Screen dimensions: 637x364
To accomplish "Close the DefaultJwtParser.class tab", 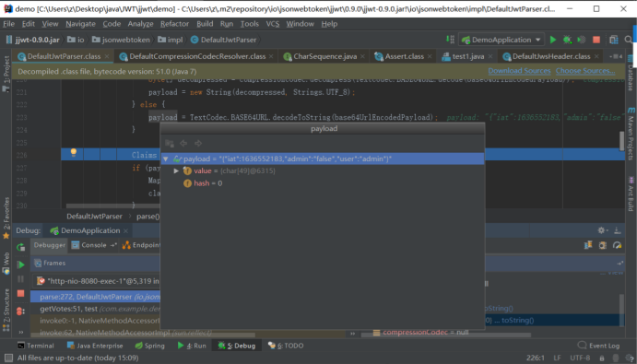I will (x=107, y=56).
